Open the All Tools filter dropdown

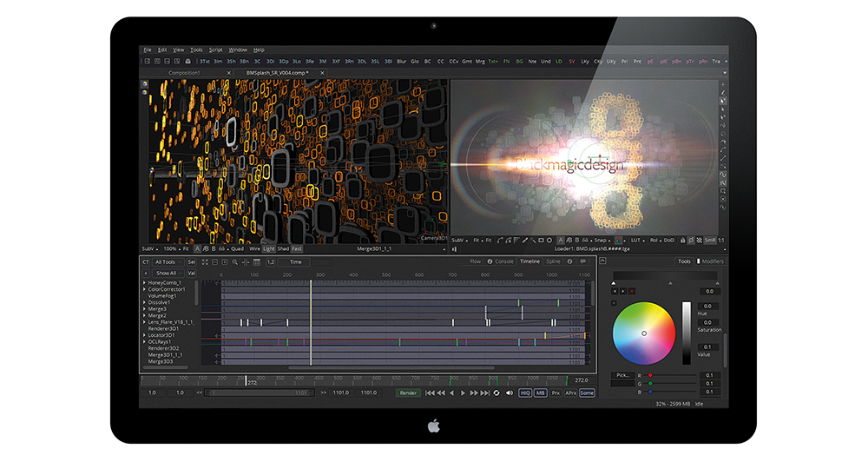[x=168, y=261]
